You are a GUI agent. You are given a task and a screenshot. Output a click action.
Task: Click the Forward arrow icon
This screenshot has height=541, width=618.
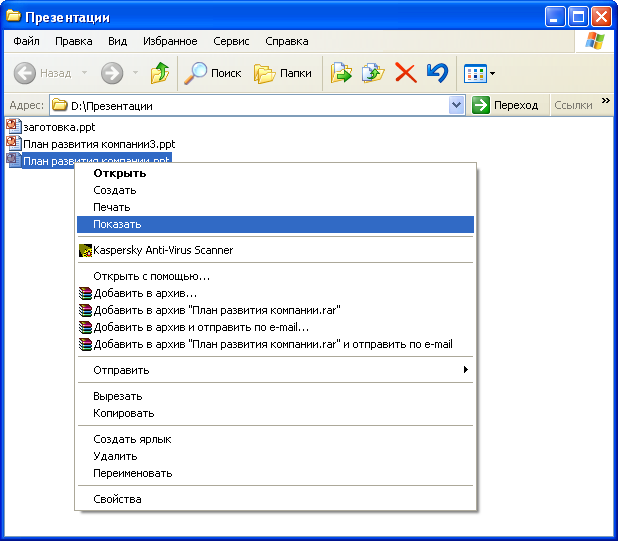click(112, 73)
